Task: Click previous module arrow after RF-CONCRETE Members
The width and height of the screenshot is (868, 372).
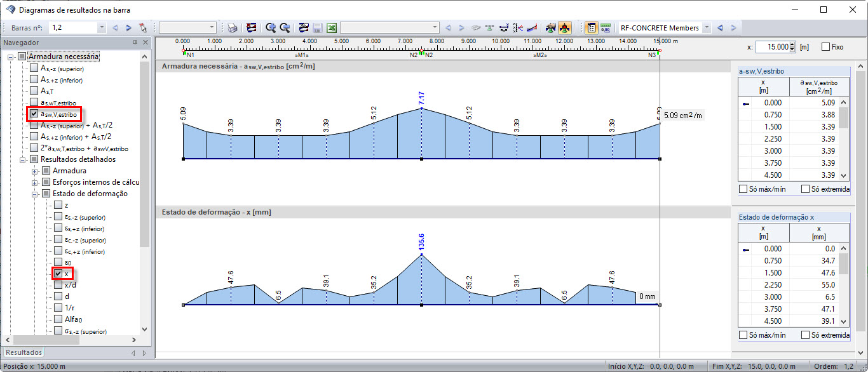Action: 720,28
